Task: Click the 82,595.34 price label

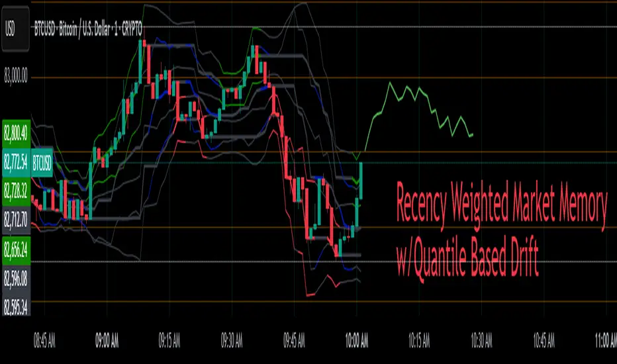Action: (16, 306)
